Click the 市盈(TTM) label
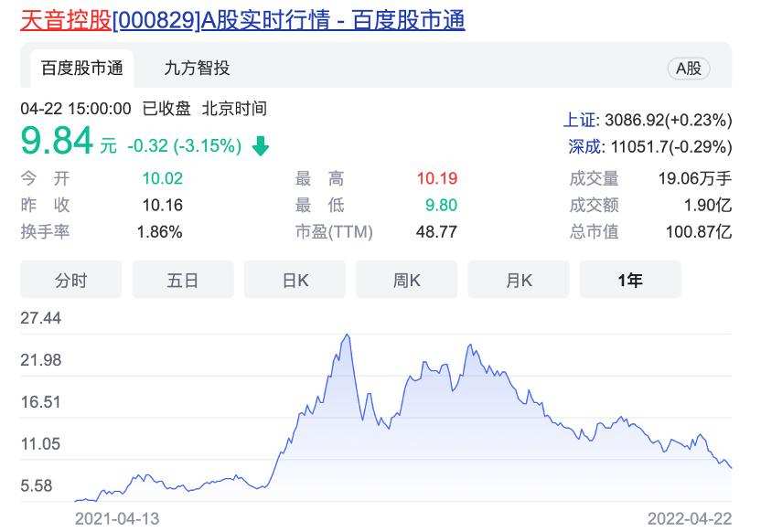 [x=335, y=232]
